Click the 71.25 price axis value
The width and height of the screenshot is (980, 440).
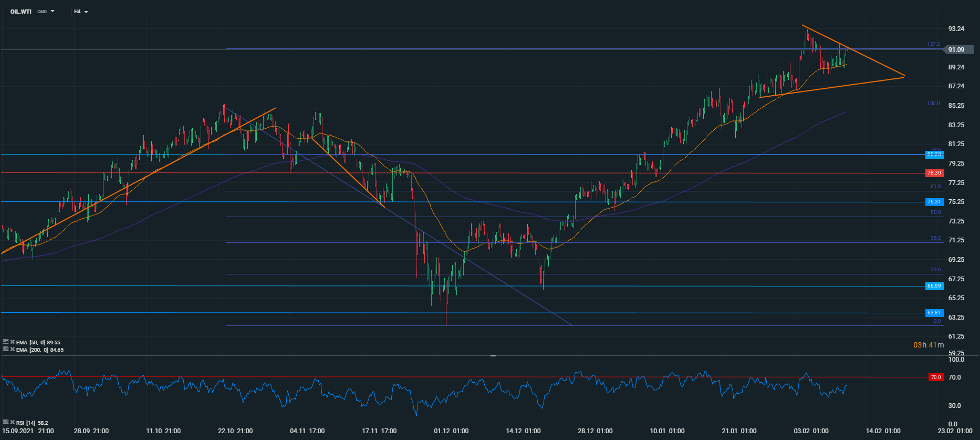pyautogui.click(x=956, y=240)
